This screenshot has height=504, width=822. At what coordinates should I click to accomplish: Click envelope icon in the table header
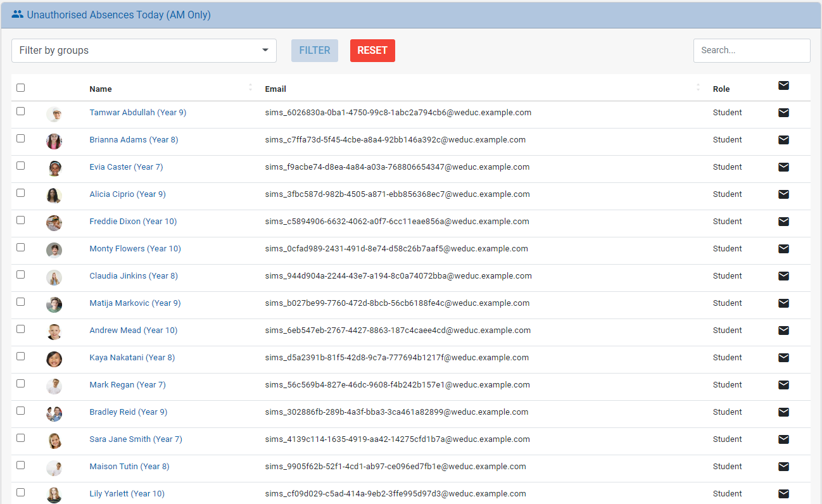coord(783,86)
